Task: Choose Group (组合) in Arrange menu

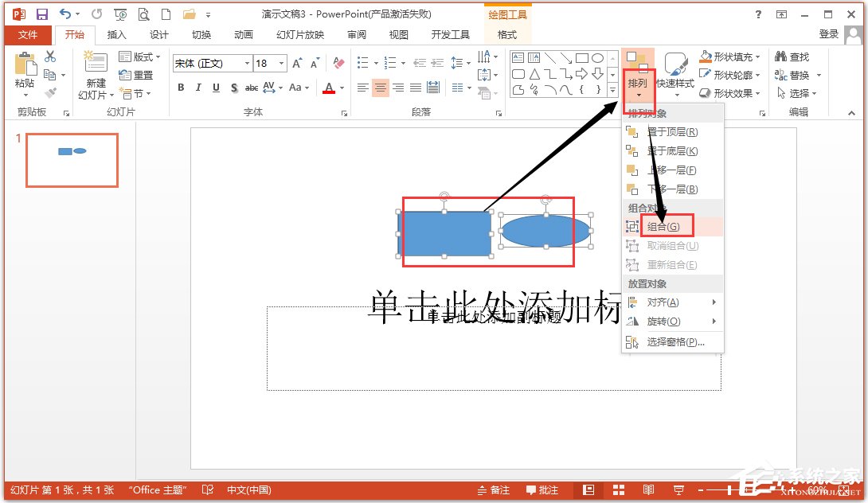Action: click(x=672, y=226)
